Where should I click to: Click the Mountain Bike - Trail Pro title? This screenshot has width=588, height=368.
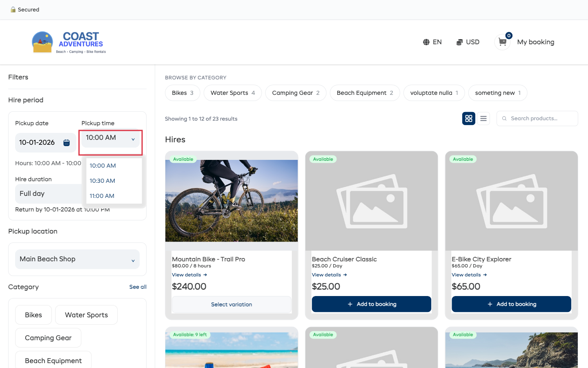coord(209,259)
